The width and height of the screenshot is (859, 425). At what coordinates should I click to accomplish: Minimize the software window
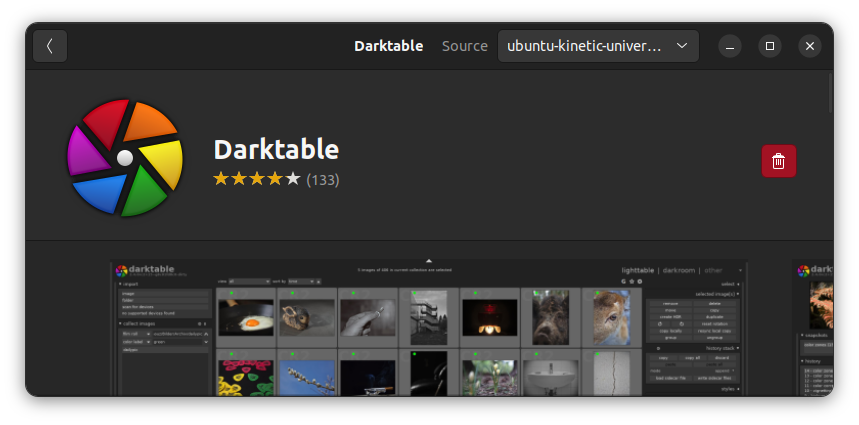click(x=730, y=46)
